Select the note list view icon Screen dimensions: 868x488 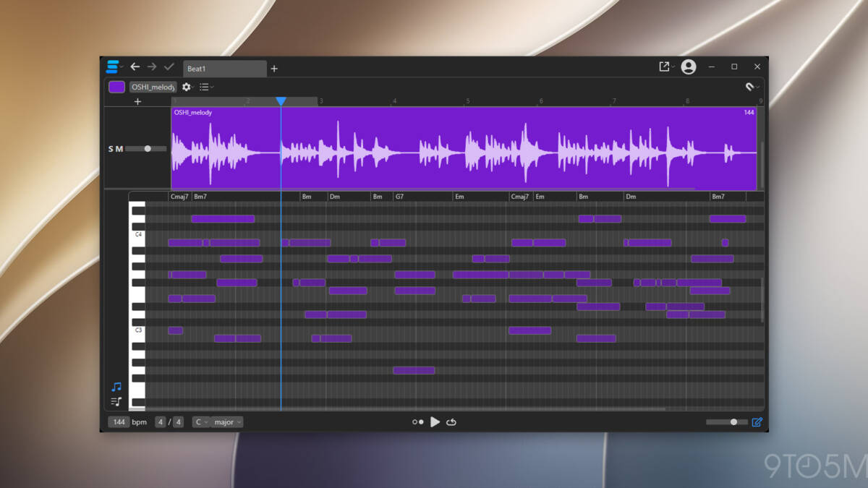[116, 401]
